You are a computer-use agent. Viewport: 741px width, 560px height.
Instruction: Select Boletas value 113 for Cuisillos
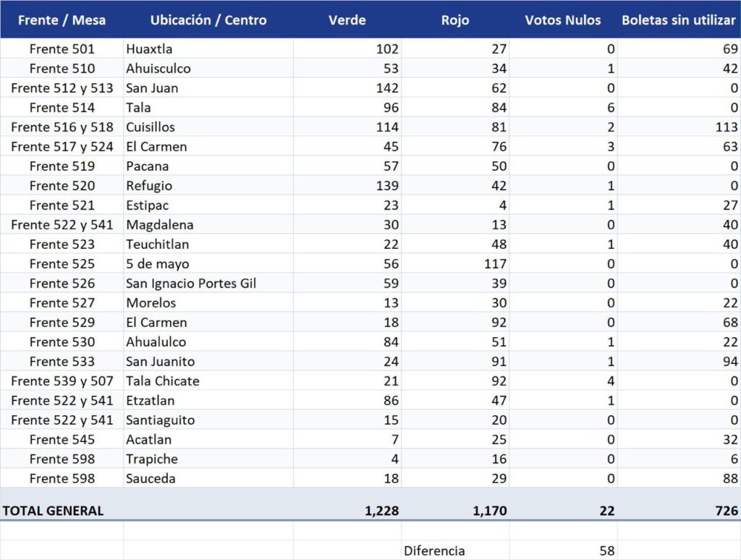[x=679, y=127]
